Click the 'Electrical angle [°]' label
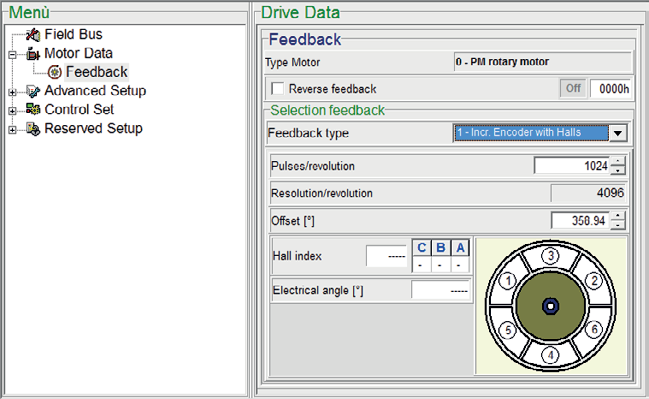This screenshot has height=399, width=649. pos(318,291)
